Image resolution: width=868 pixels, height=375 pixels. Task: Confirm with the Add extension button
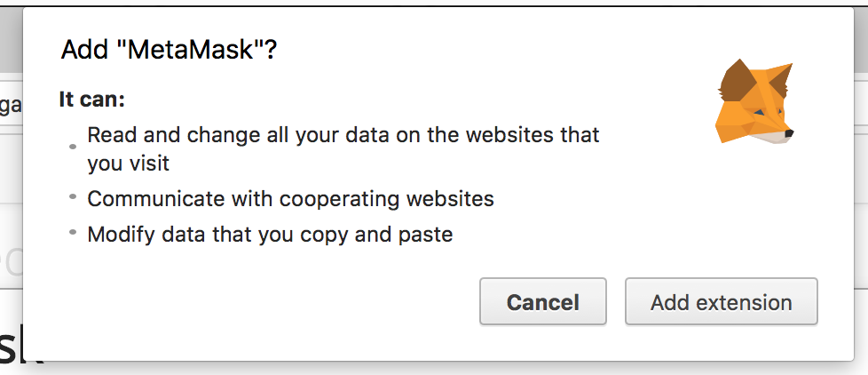tap(721, 302)
